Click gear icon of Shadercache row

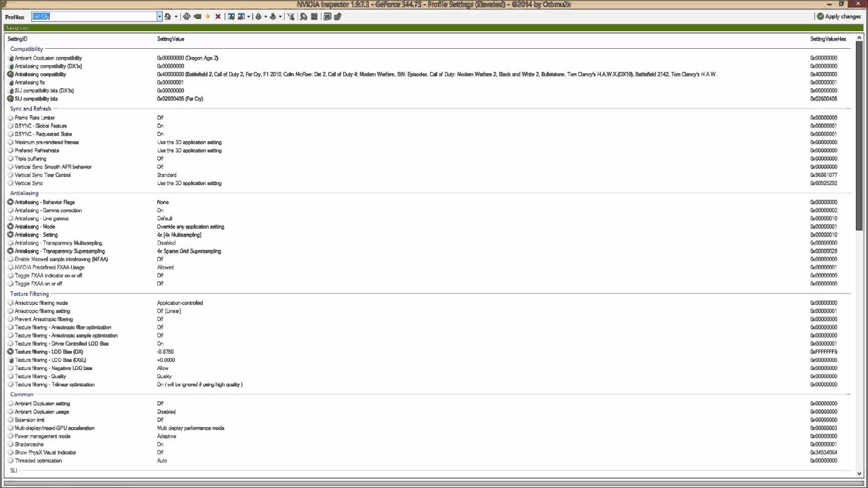(x=10, y=445)
